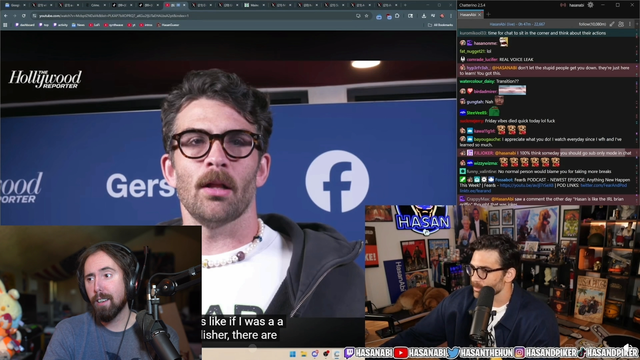
Task: Open the split options three-dot menu
Action: pyautogui.click(x=630, y=24)
